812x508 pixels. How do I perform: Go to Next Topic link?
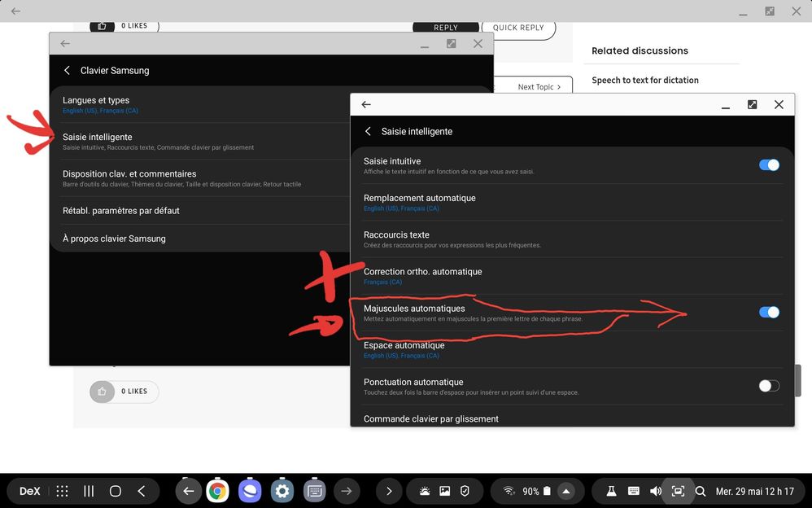pyautogui.click(x=539, y=86)
